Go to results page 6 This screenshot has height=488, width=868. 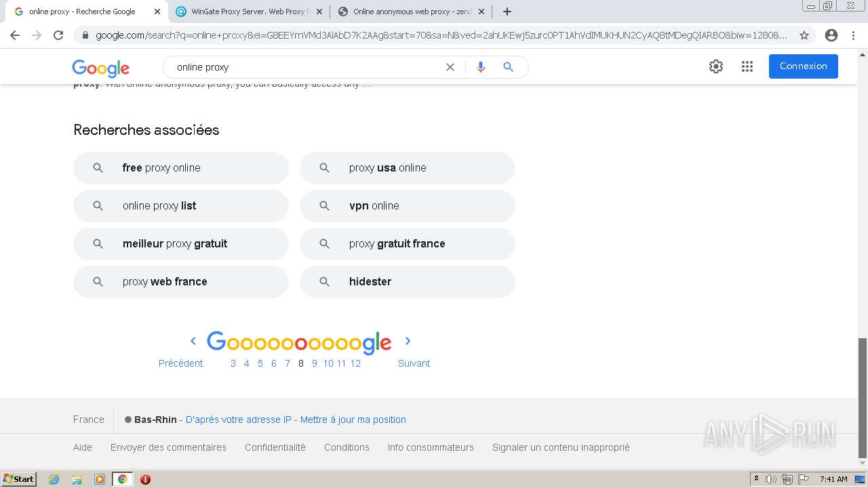click(x=274, y=363)
